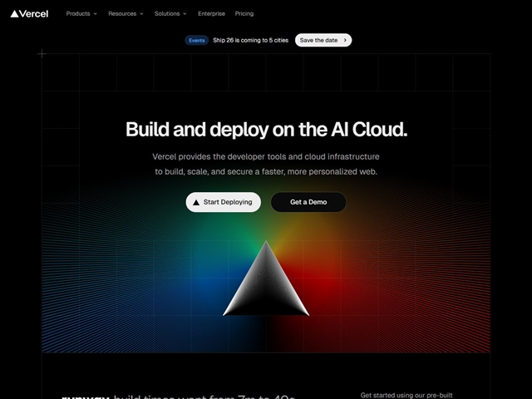This screenshot has width=532, height=399.
Task: Click the Vercel triangle logo
Action: click(x=14, y=14)
